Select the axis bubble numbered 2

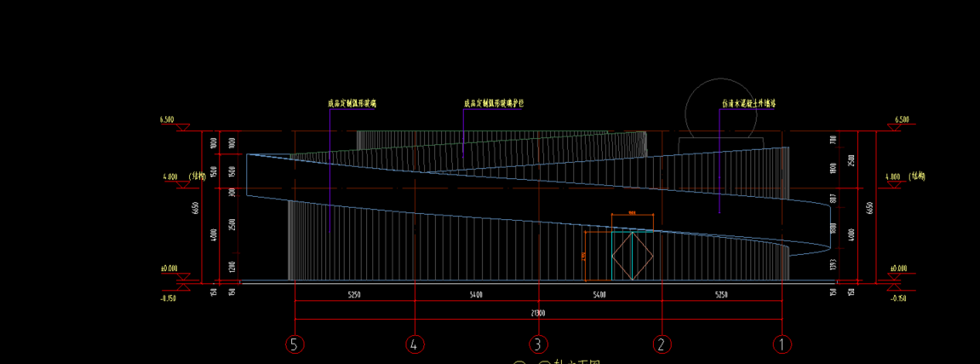pos(662,344)
